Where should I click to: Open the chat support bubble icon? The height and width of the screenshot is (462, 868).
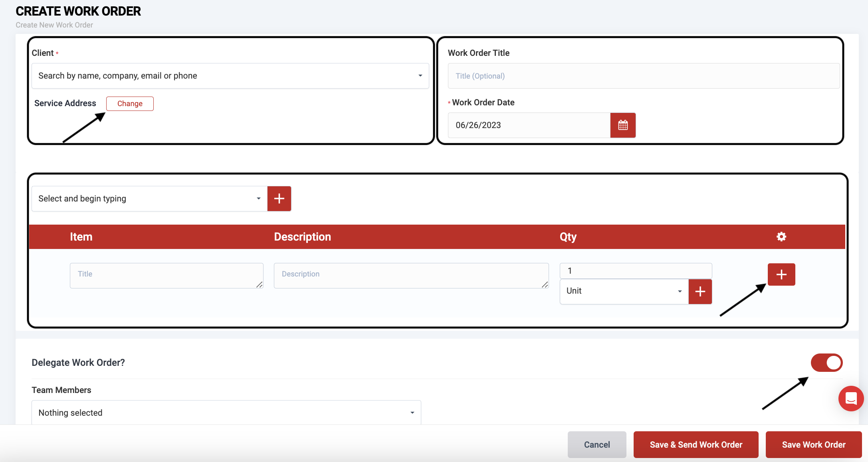pos(851,398)
